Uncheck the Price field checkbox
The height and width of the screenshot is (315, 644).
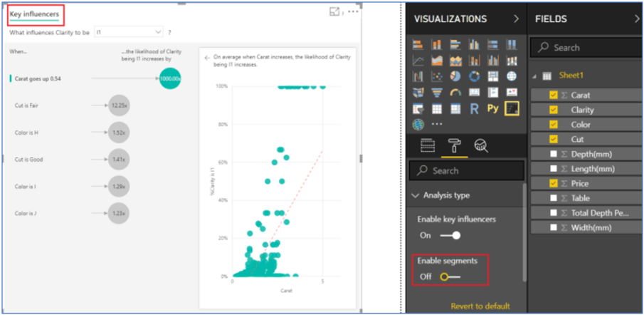coord(553,183)
